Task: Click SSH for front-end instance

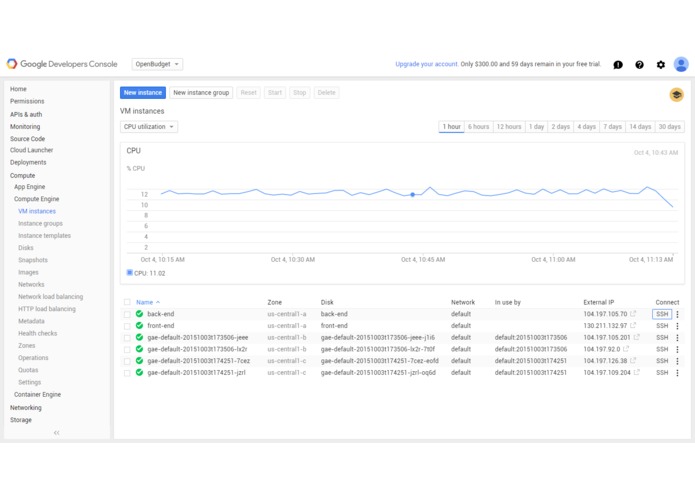Action: (x=662, y=326)
